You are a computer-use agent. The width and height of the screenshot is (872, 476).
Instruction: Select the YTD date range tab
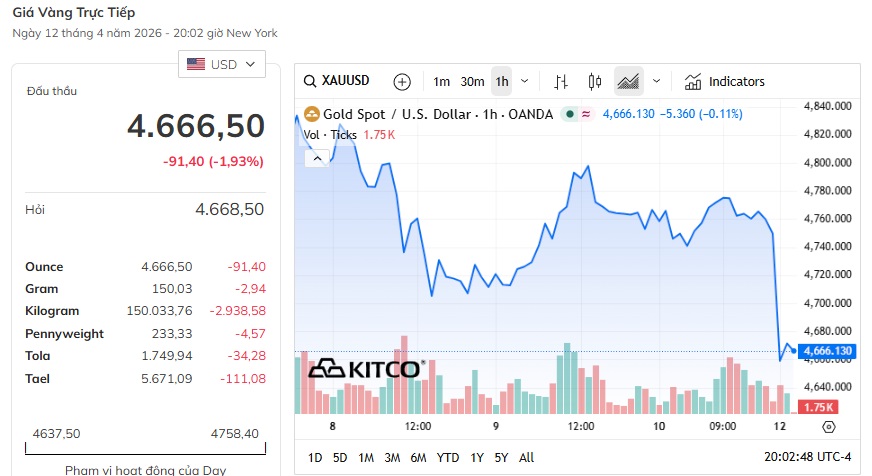(x=448, y=457)
